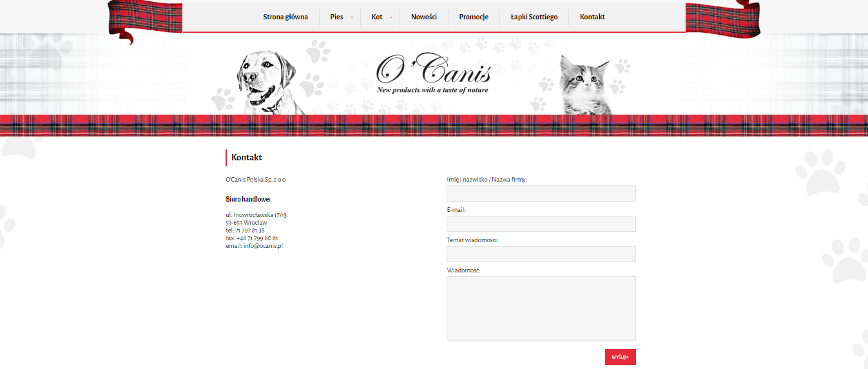Select the Temat wiadomości field
The height and width of the screenshot is (369, 868).
point(541,254)
